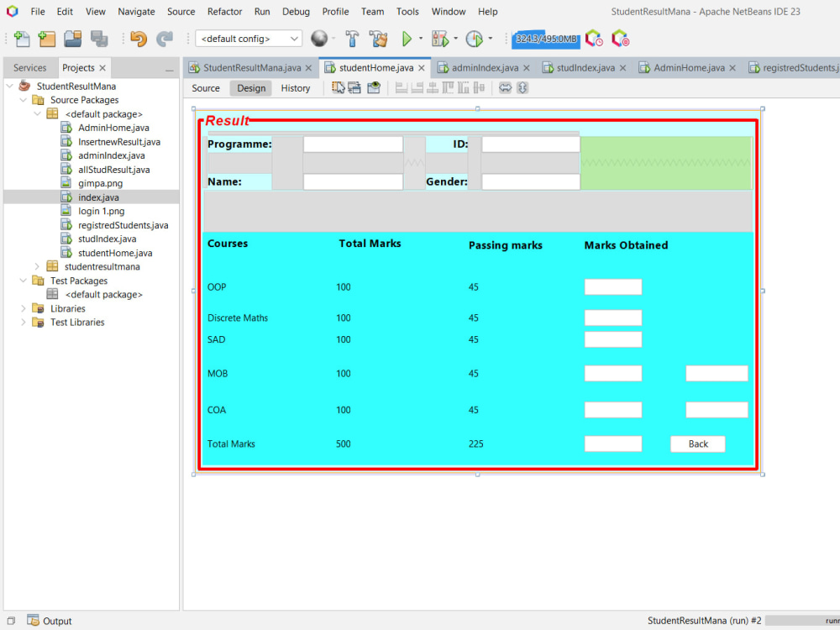Click the memory usage bar to run GC

click(x=546, y=39)
